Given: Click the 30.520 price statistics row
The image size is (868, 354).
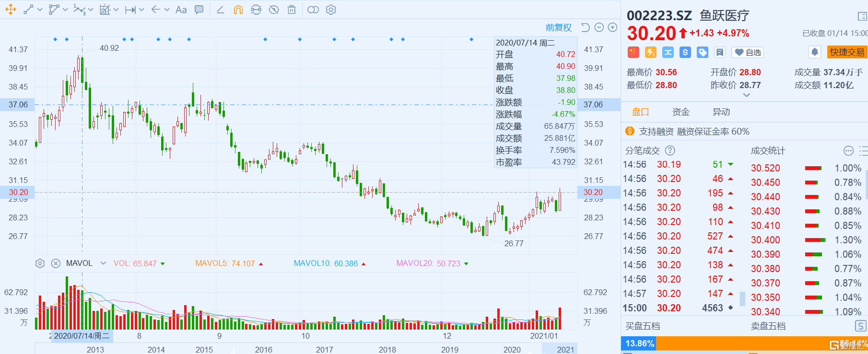Looking at the screenshot, I should pyautogui.click(x=806, y=168).
